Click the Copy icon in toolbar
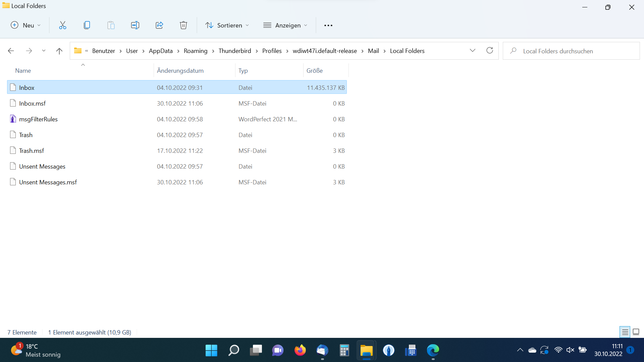The image size is (644, 362). (87, 25)
